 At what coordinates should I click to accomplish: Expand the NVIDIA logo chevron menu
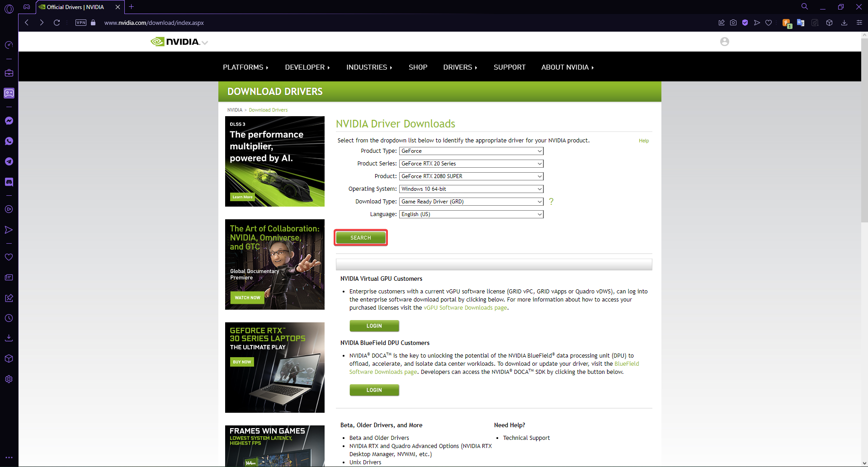coord(205,42)
